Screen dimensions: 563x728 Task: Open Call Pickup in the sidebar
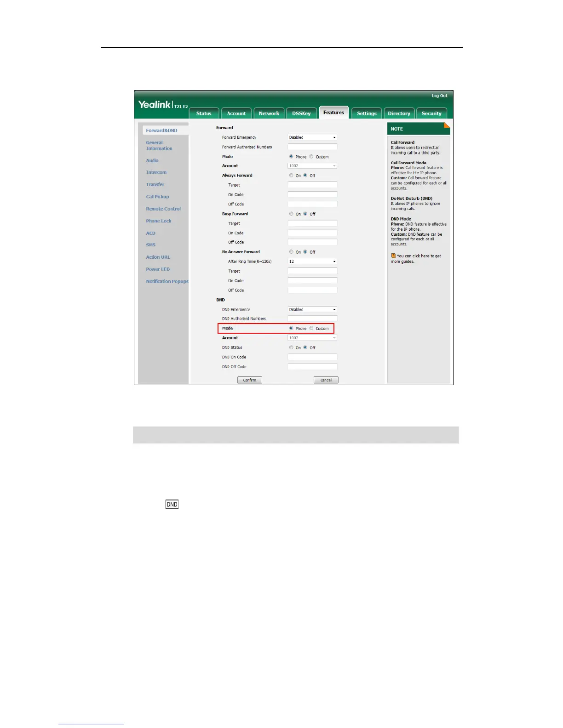click(158, 197)
